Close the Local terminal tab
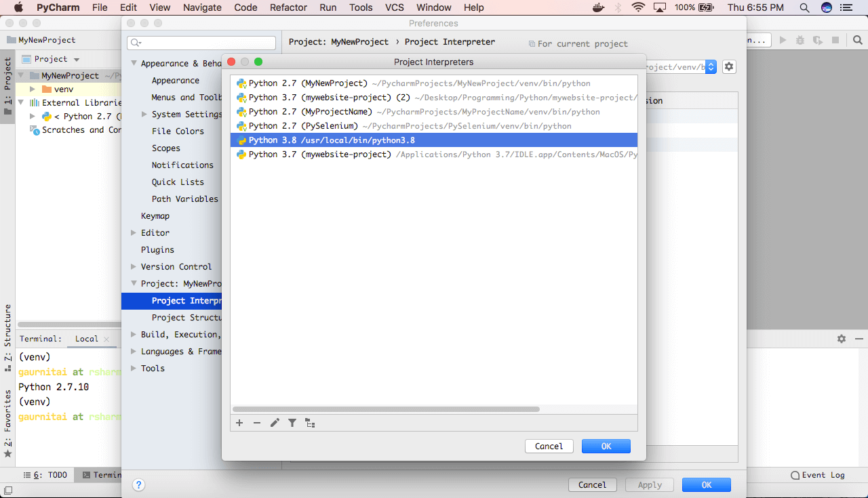868x498 pixels. pos(106,339)
